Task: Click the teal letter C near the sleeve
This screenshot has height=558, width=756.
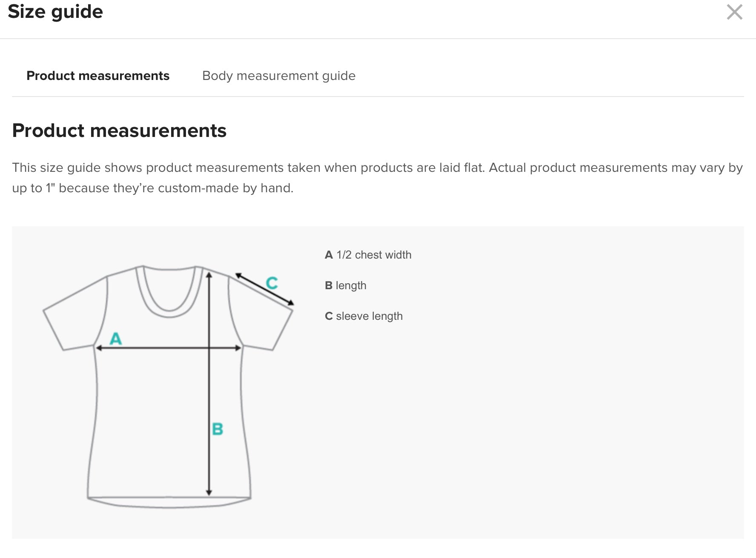Action: point(272,283)
